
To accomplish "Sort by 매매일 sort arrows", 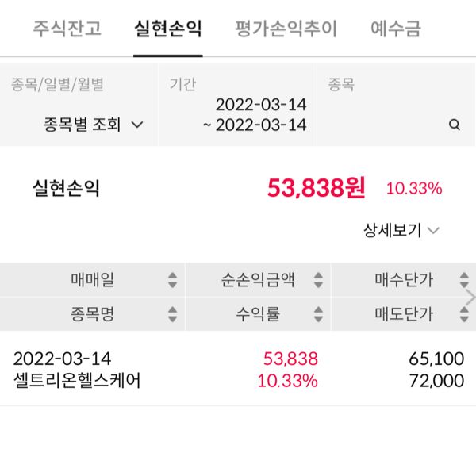I will click(172, 280).
